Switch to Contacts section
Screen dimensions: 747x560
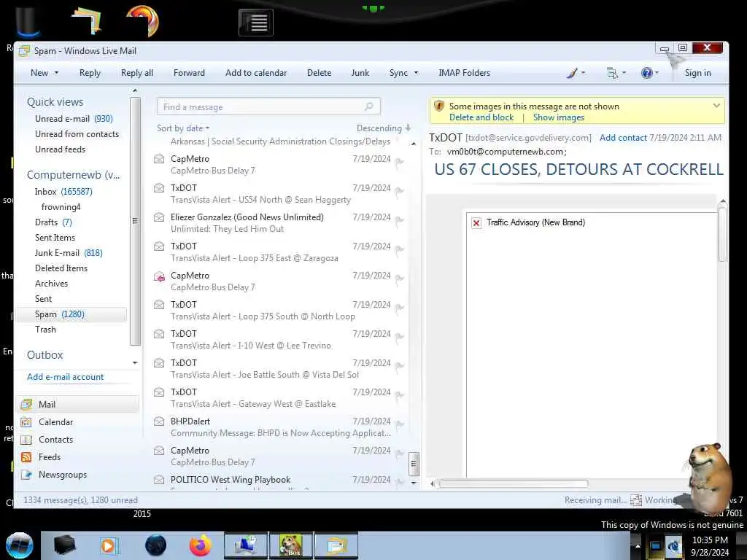55,440
